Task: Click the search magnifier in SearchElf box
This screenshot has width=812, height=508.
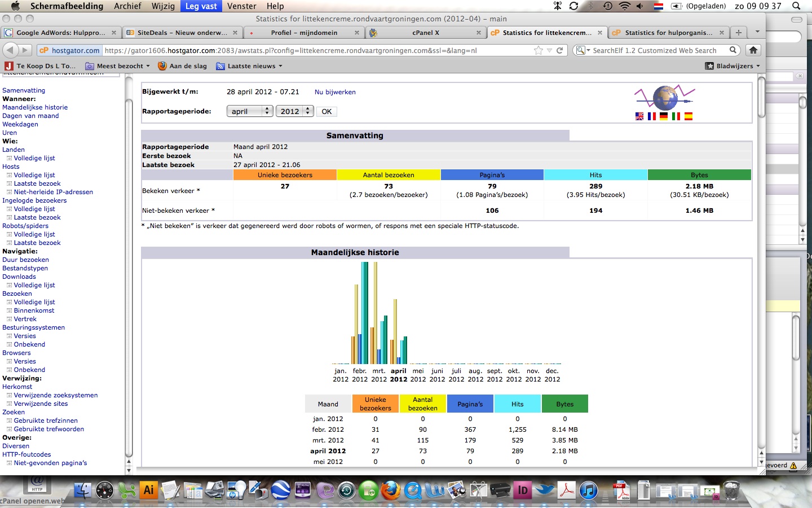Action: [733, 50]
